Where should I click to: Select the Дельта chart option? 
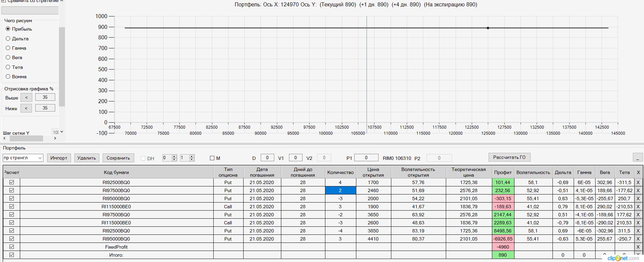(x=8, y=39)
